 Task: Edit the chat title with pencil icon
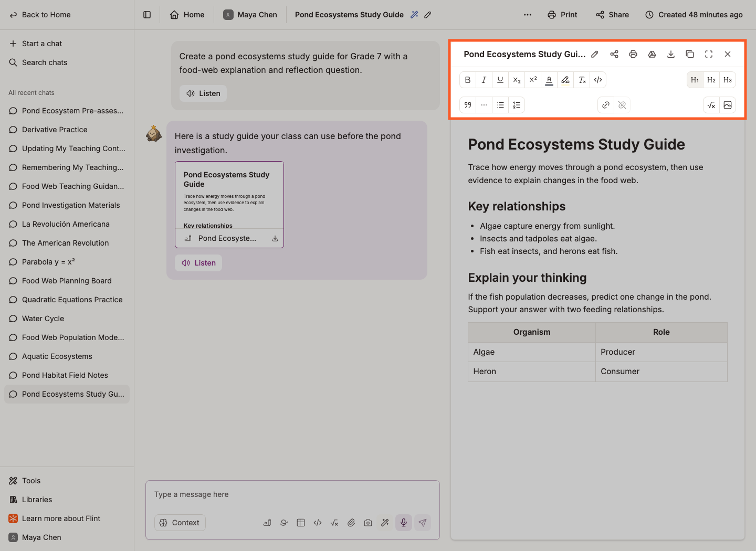point(428,15)
